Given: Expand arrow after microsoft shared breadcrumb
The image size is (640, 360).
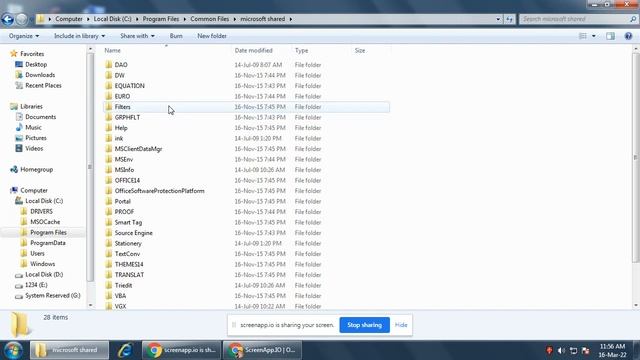Looking at the screenshot, I should [291, 19].
